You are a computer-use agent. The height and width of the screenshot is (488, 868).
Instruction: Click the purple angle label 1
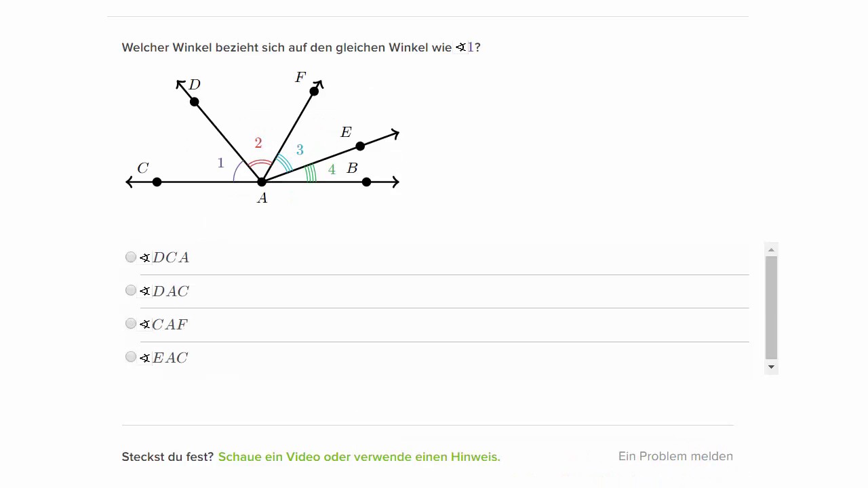(220, 163)
